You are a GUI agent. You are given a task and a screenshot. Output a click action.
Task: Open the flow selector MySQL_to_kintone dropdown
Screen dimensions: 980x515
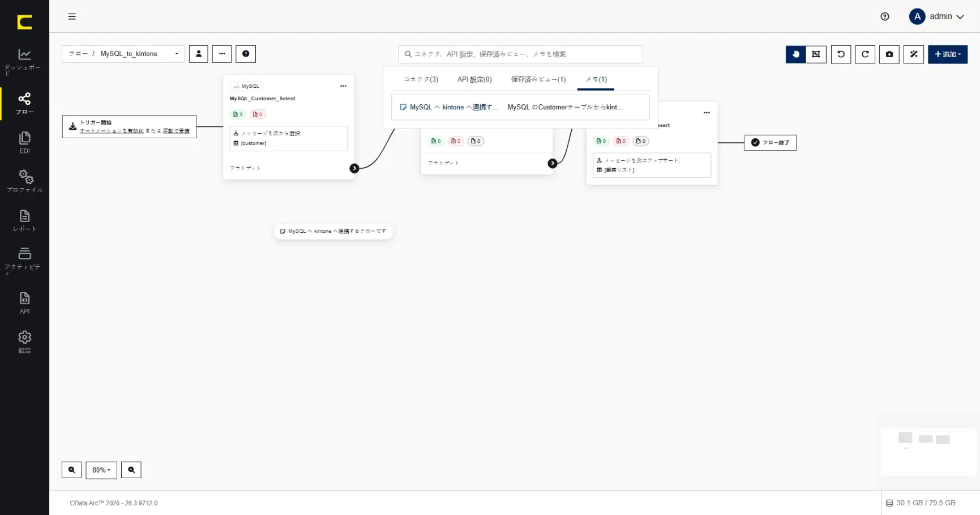click(x=123, y=54)
